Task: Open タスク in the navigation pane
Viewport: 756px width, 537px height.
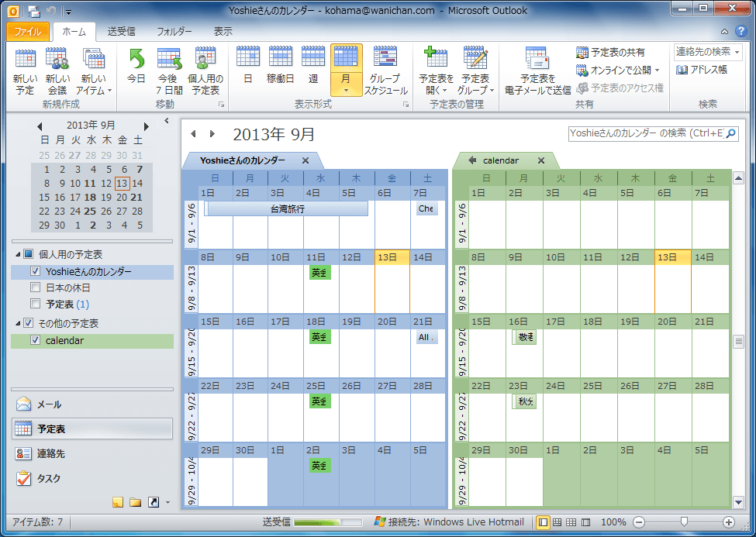Action: click(x=91, y=479)
